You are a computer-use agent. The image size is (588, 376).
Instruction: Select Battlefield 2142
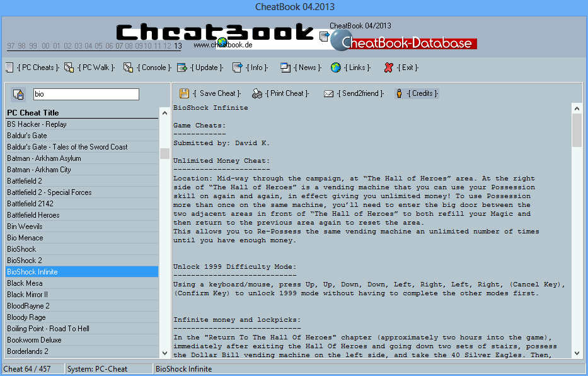[x=82, y=204]
